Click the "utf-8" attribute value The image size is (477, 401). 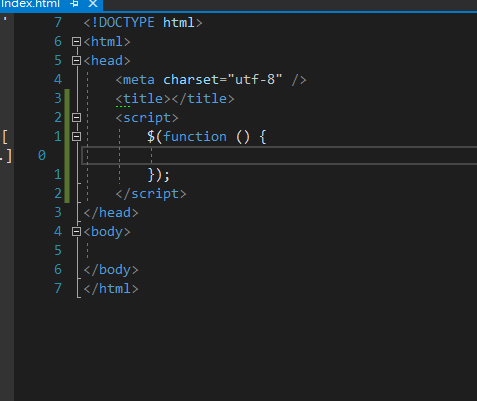pos(255,80)
